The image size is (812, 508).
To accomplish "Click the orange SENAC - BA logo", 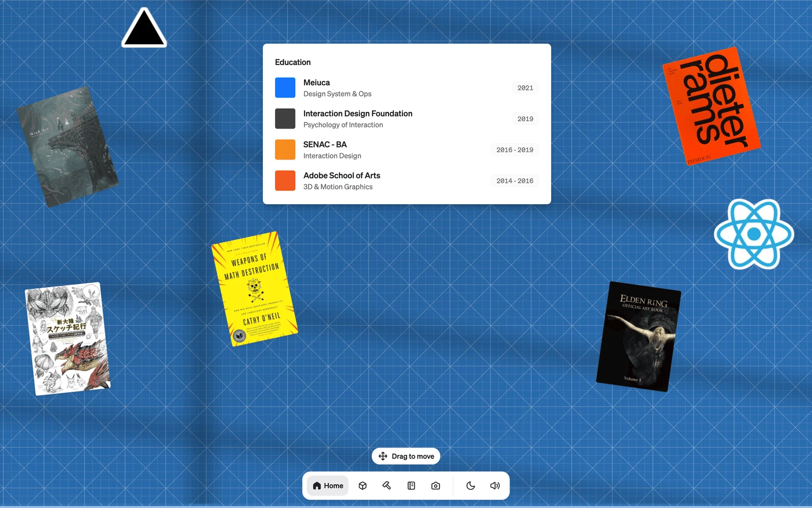I will 285,149.
